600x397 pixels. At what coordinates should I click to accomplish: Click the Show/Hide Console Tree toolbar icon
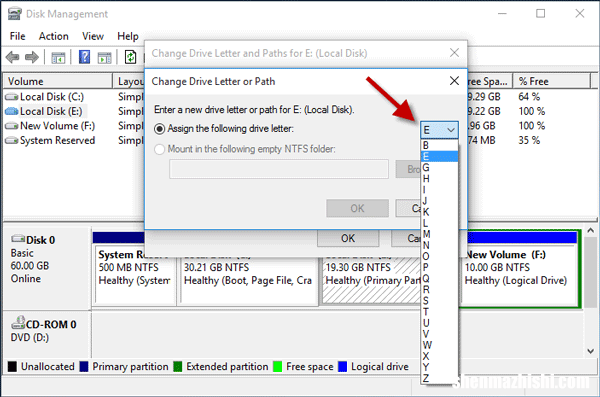[x=58, y=57]
